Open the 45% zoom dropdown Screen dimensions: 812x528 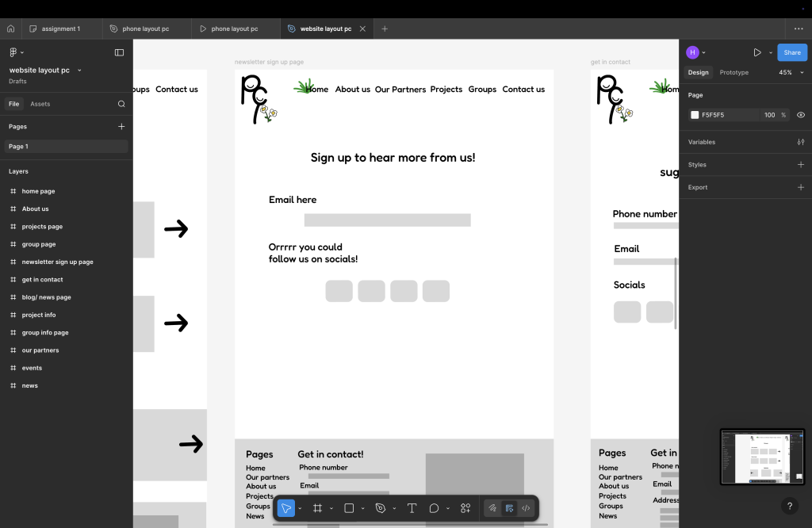click(x=789, y=72)
